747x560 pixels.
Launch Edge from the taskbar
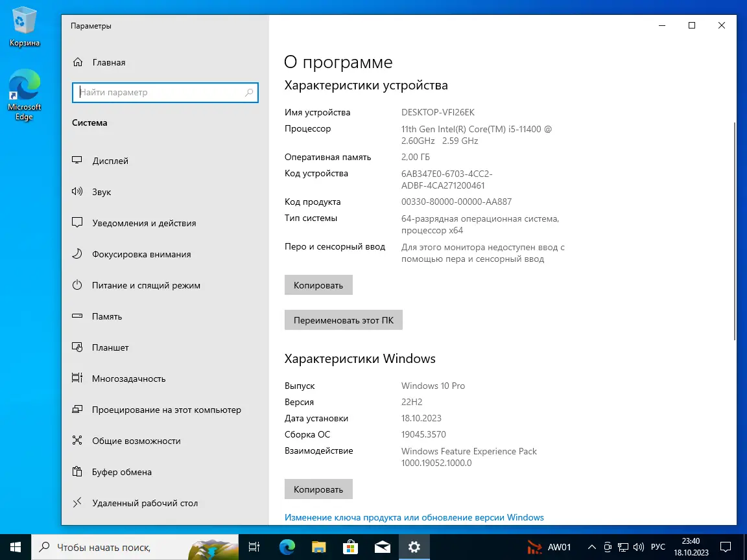tap(287, 547)
